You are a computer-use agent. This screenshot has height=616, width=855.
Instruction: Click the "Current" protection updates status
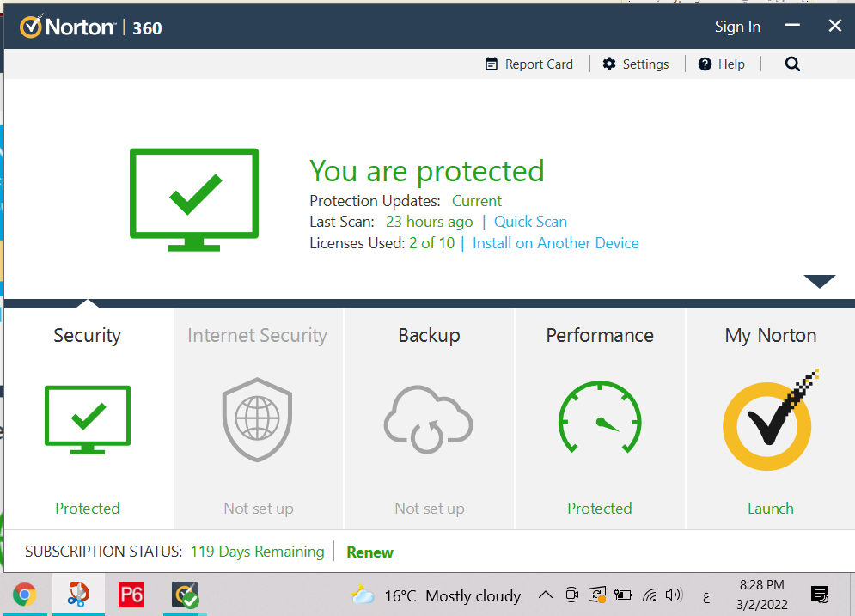point(477,201)
